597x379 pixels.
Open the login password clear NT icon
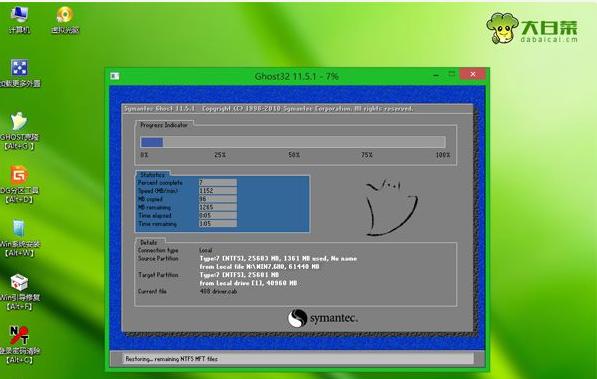(x=19, y=345)
